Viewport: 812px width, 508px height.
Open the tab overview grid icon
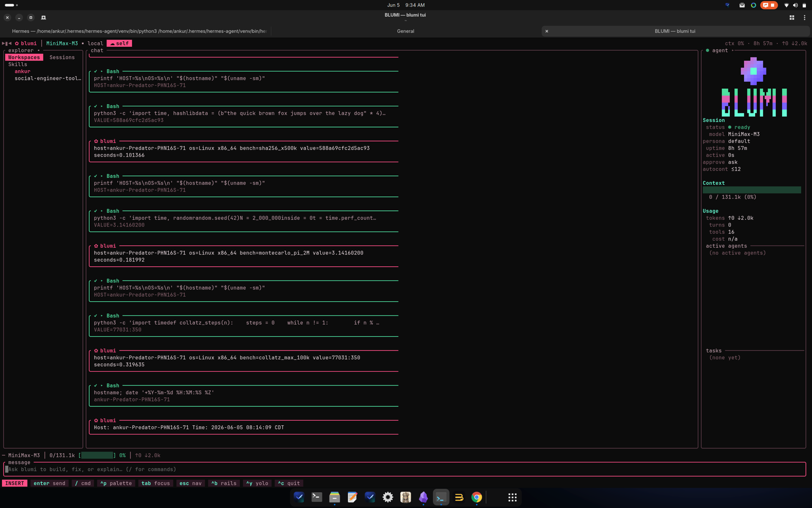[x=792, y=17]
